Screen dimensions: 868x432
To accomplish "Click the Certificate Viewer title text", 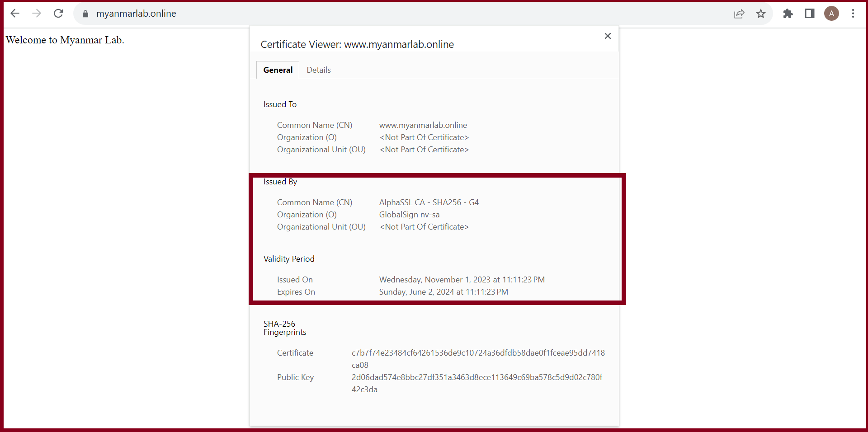I will tap(357, 44).
